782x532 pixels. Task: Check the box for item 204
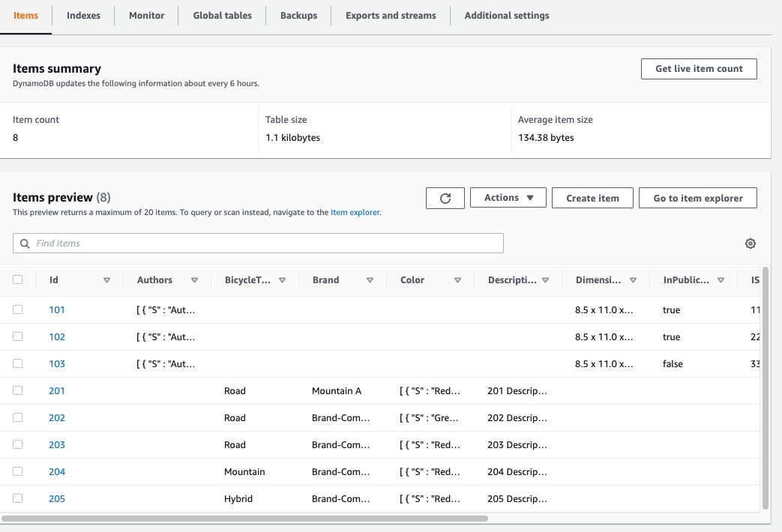coord(17,471)
